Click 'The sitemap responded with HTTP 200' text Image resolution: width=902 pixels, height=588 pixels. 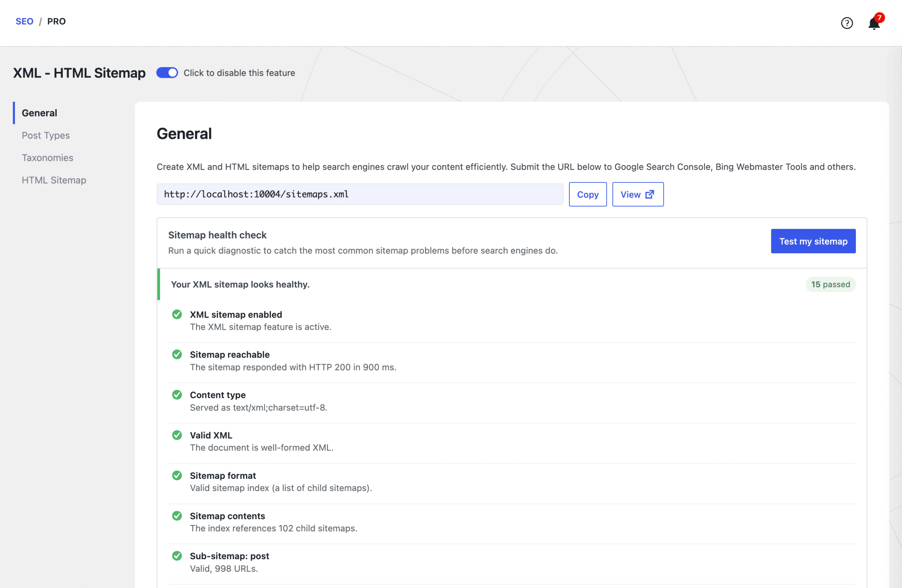[x=293, y=367]
